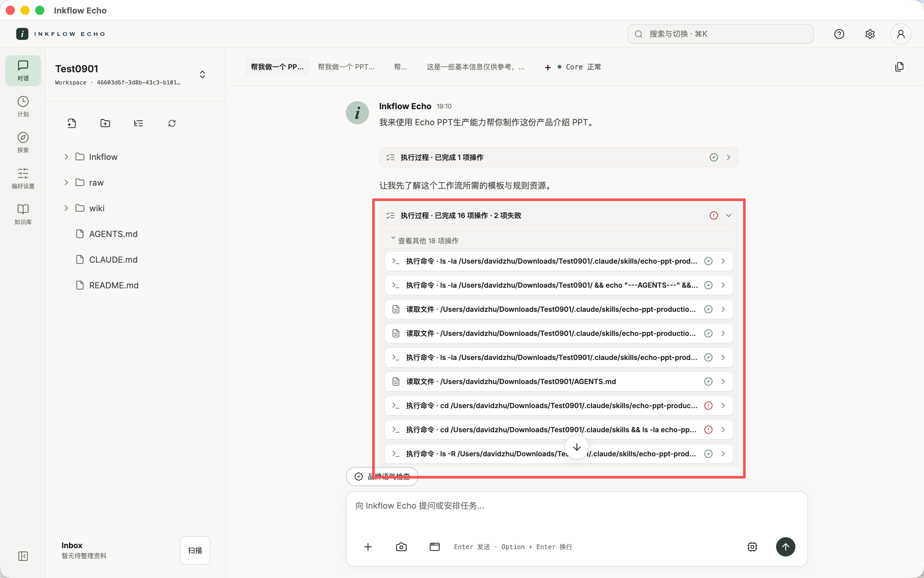Focus the 搜索与切换 search field
The width and height of the screenshot is (924, 578).
pos(720,34)
